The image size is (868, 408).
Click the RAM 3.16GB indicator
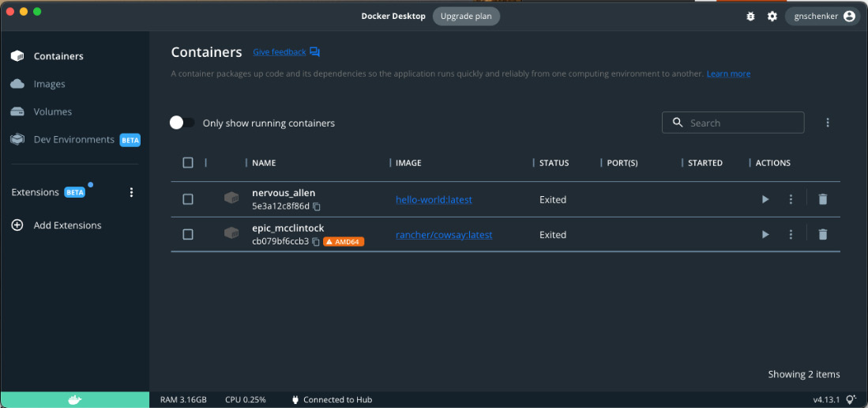click(x=183, y=399)
